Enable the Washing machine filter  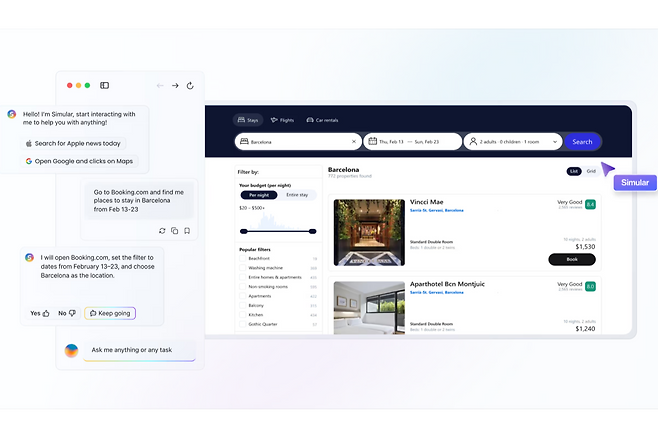coord(243,268)
